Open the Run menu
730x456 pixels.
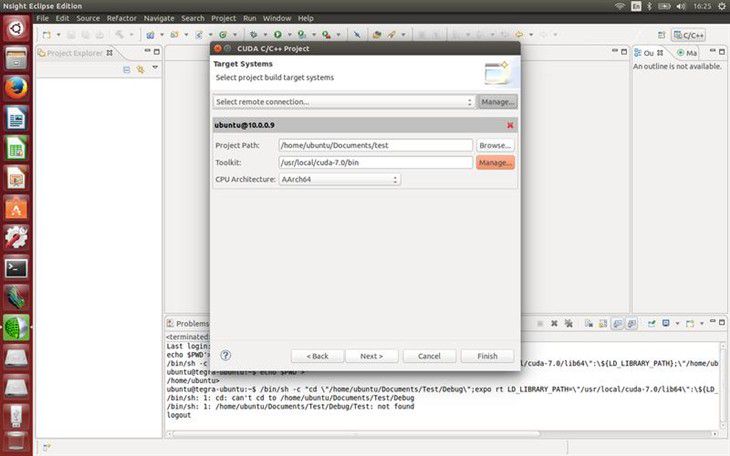250,18
